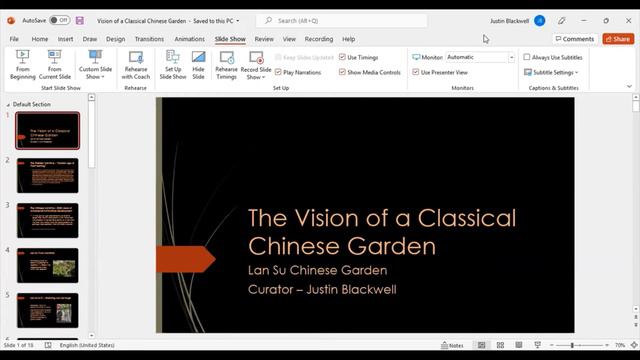
Task: Click the zoom out minus button
Action: [x=552, y=345]
